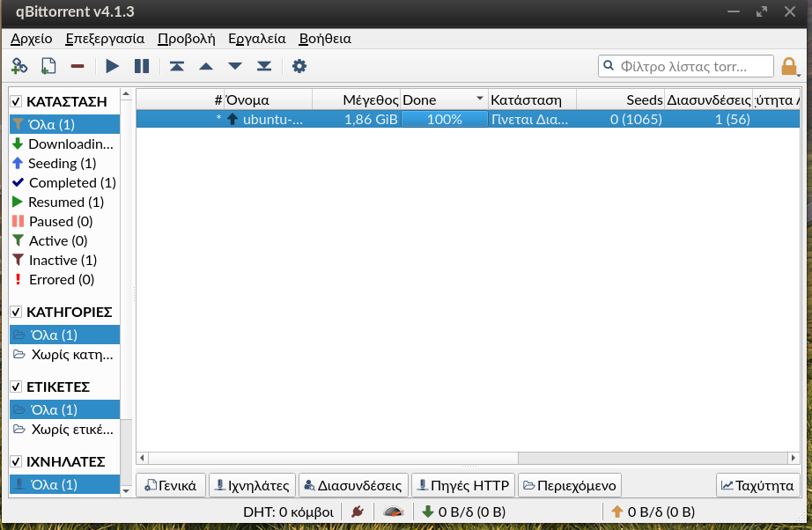Select the Seeding (1) filter

tap(65, 164)
